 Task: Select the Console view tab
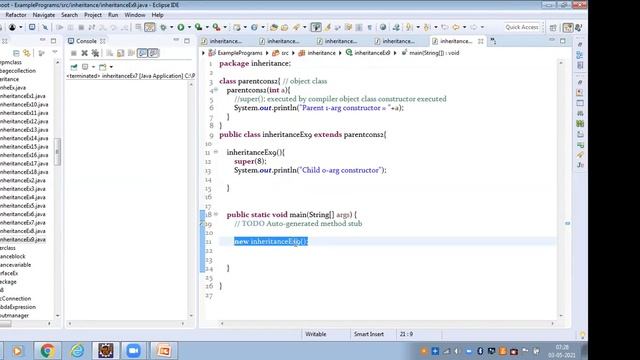[x=86, y=41]
